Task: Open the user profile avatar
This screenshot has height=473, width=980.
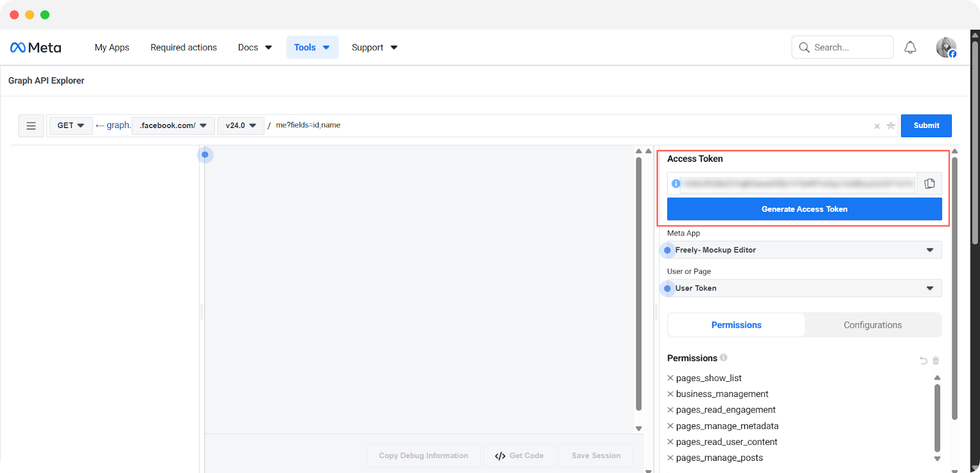Action: tap(946, 47)
